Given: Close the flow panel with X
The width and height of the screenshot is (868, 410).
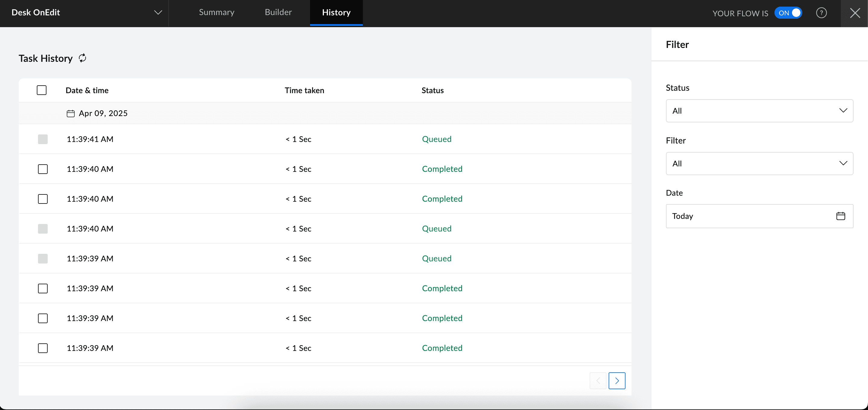Looking at the screenshot, I should (x=854, y=13).
